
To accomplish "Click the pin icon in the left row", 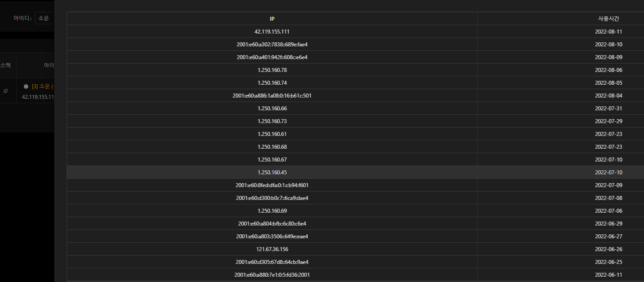I will pyautogui.click(x=6, y=90).
